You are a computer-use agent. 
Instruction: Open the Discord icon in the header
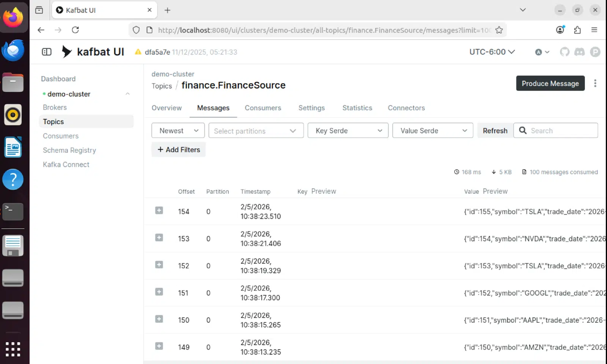pos(580,52)
